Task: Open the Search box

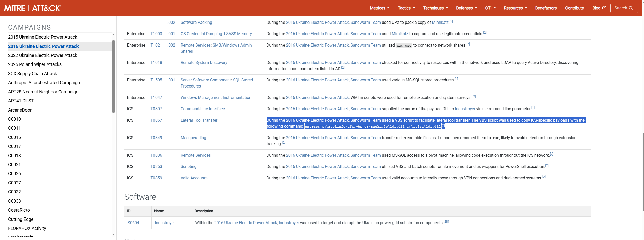Action: tap(624, 8)
